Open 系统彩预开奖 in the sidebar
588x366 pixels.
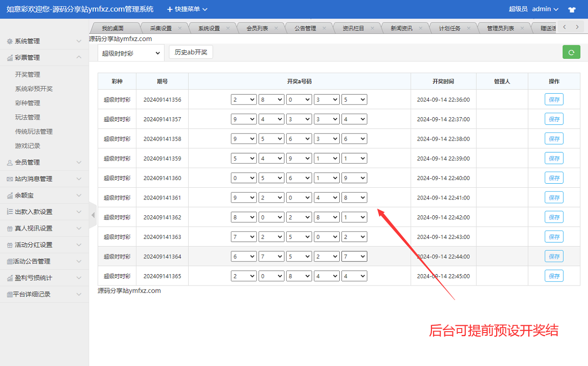tap(34, 89)
